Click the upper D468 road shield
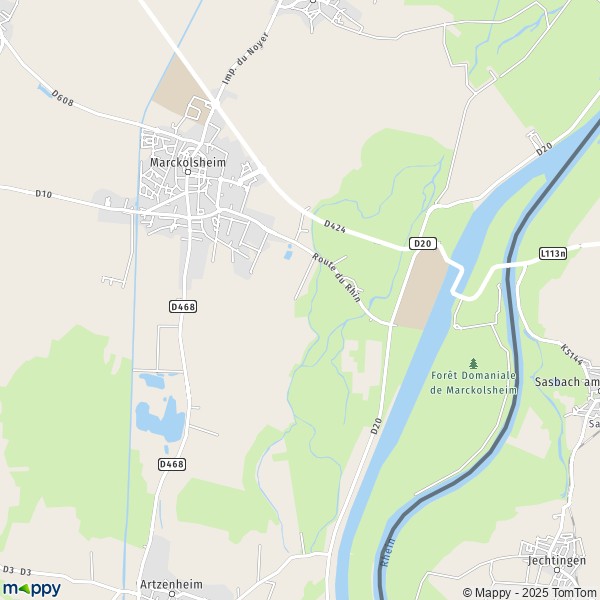 [183, 307]
